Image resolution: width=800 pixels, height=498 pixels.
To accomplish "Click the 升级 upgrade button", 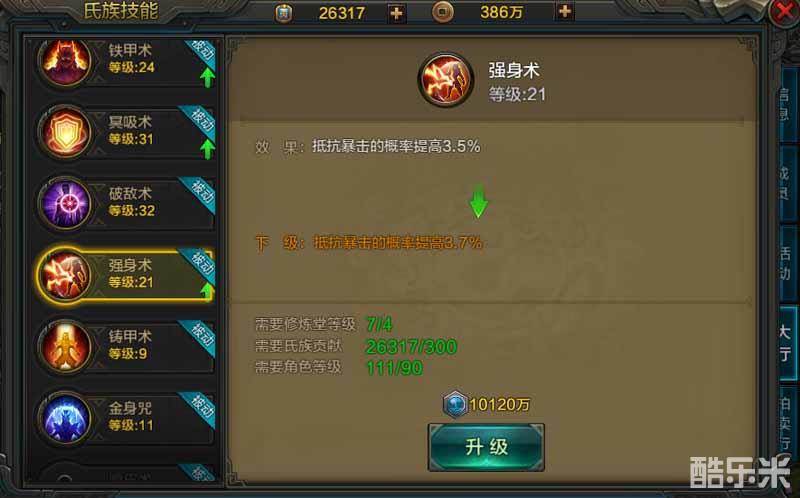I will pyautogui.click(x=486, y=447).
